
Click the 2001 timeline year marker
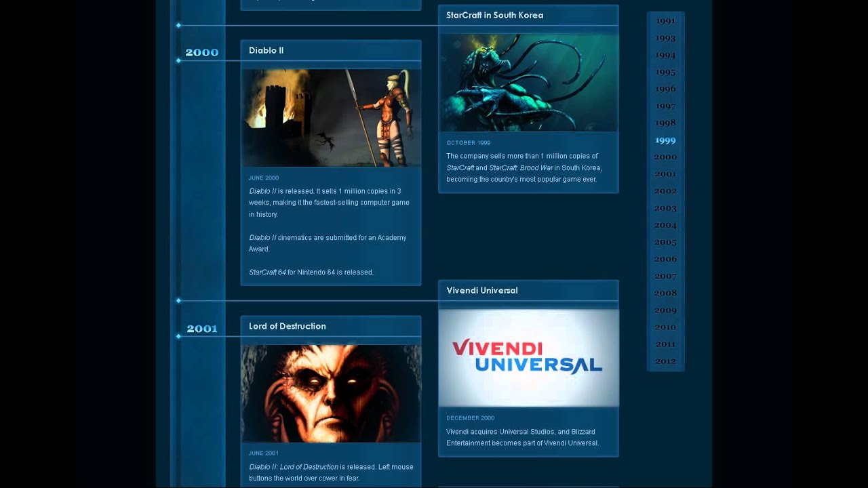tap(202, 329)
